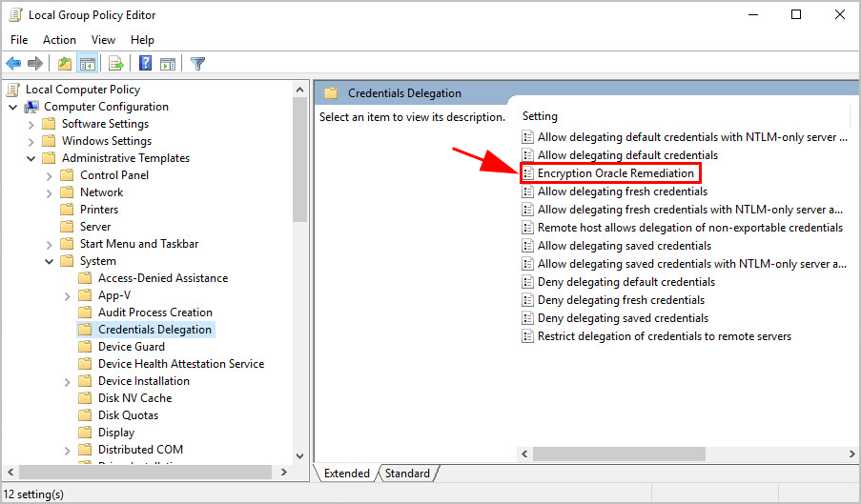The width and height of the screenshot is (861, 504).
Task: Toggle the Show/Hide Action Pane icon
Action: point(168,64)
